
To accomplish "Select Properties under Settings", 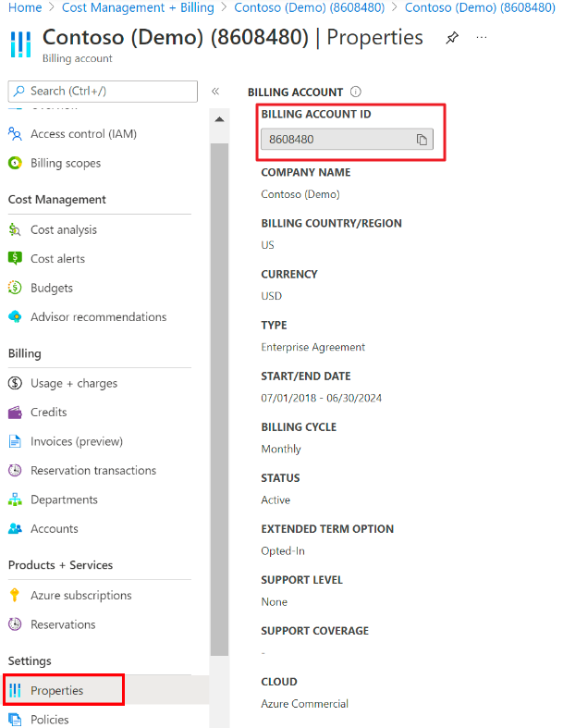I will [x=56, y=690].
